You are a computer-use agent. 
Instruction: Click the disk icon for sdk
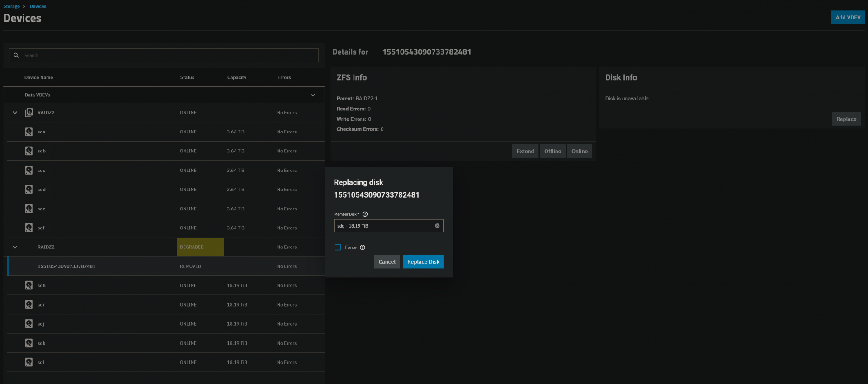[29, 343]
